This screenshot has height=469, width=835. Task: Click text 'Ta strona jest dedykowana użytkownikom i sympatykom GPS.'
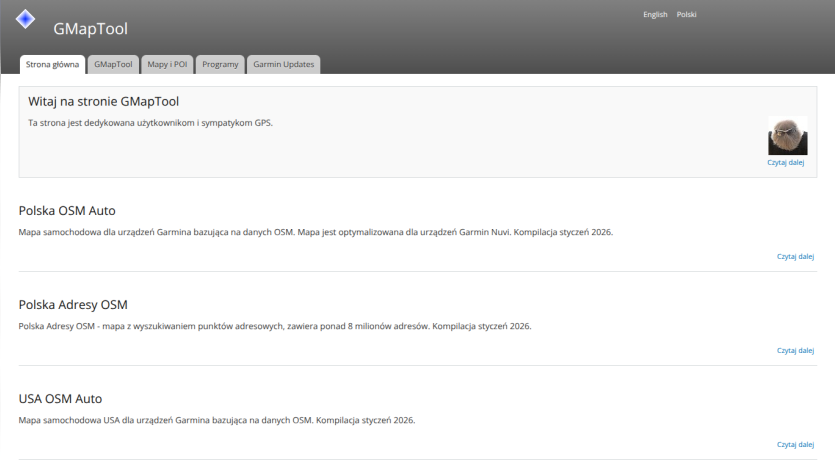150,123
